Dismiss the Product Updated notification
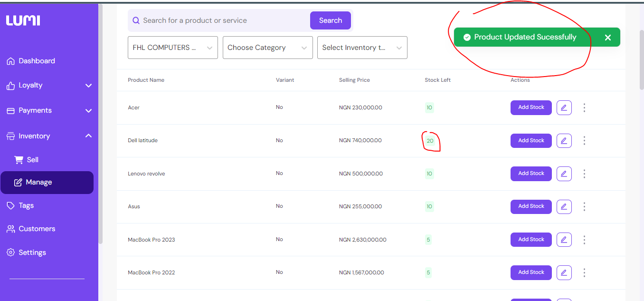 coord(607,37)
